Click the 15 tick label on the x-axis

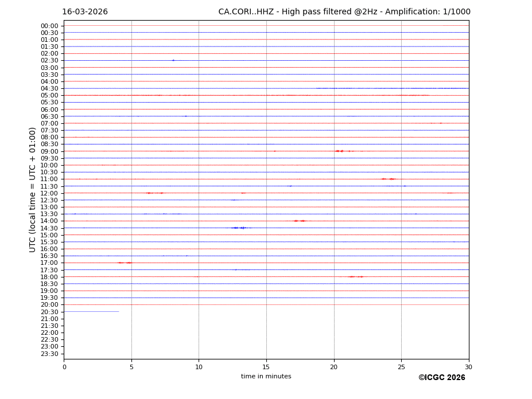point(266,367)
